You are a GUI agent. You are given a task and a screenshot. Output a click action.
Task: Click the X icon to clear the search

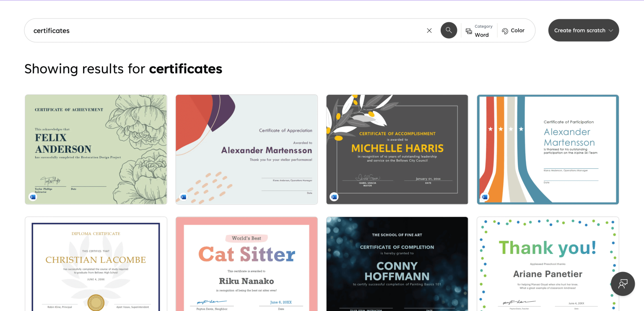(x=429, y=30)
